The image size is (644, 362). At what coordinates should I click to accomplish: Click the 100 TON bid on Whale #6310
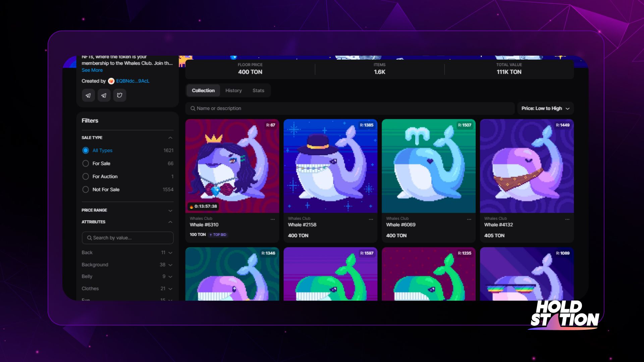(198, 235)
